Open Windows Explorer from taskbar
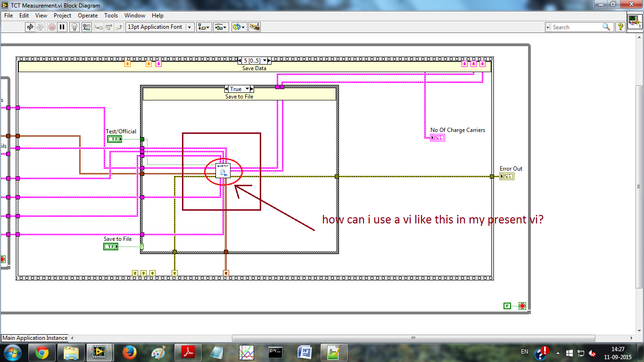The width and height of the screenshot is (644, 362). tap(71, 352)
